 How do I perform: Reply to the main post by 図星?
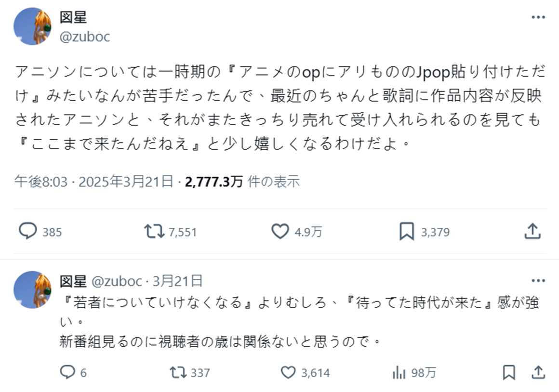28,232
